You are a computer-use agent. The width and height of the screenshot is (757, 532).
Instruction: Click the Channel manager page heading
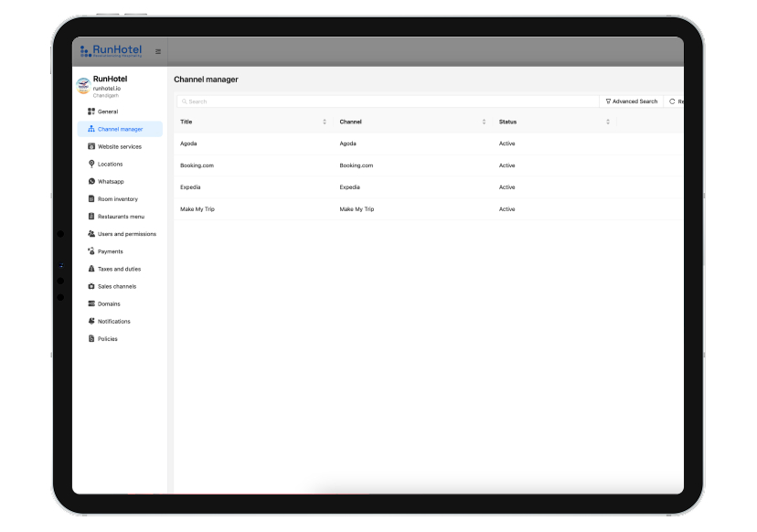tap(206, 80)
